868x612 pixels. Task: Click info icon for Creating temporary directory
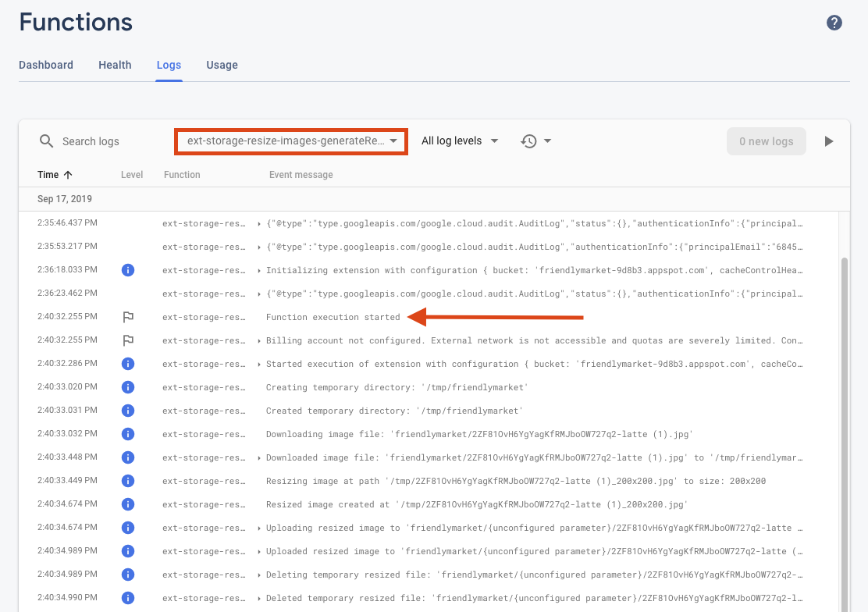[128, 387]
